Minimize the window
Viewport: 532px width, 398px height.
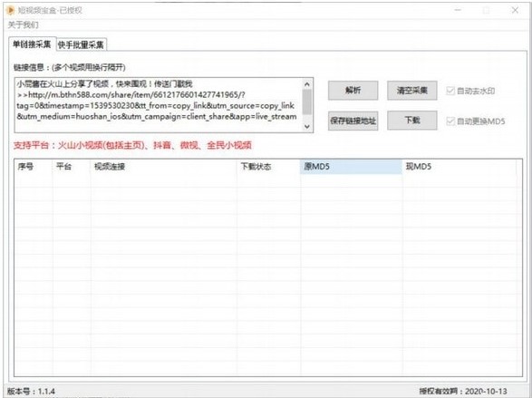pyautogui.click(x=458, y=10)
